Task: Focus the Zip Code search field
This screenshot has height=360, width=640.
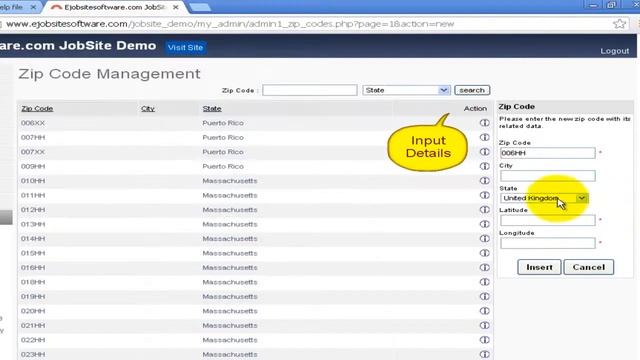Action: point(310,90)
